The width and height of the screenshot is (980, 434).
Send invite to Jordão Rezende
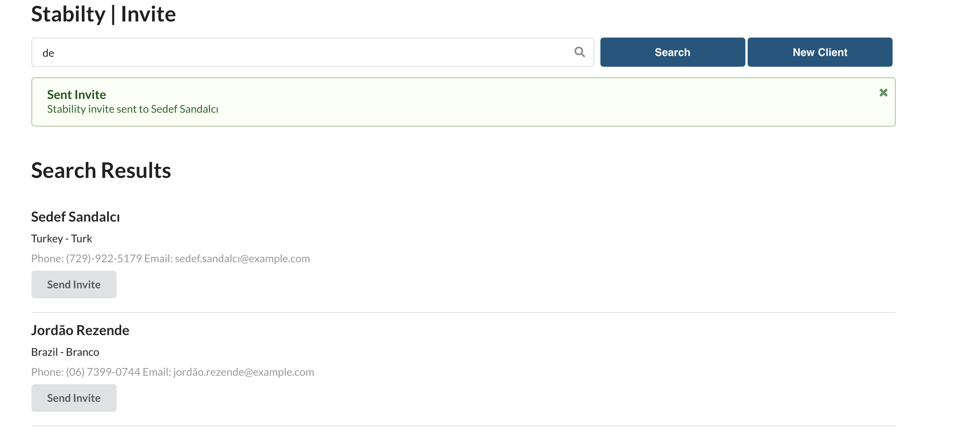pos(74,398)
